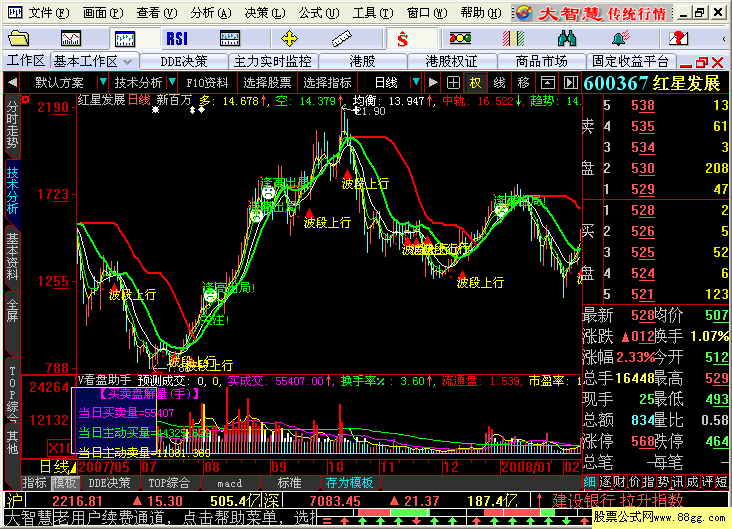Switch to the 港股权证 tab

click(x=451, y=61)
